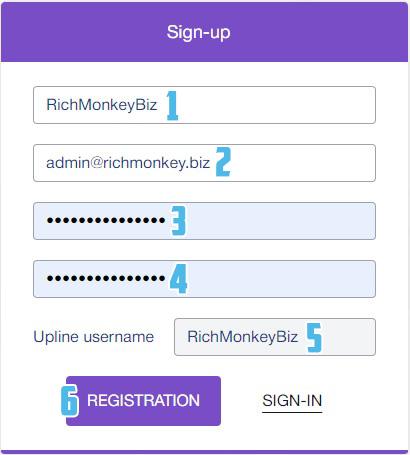Click the masked dots in the first password field
This screenshot has height=455, width=410.
pos(106,220)
